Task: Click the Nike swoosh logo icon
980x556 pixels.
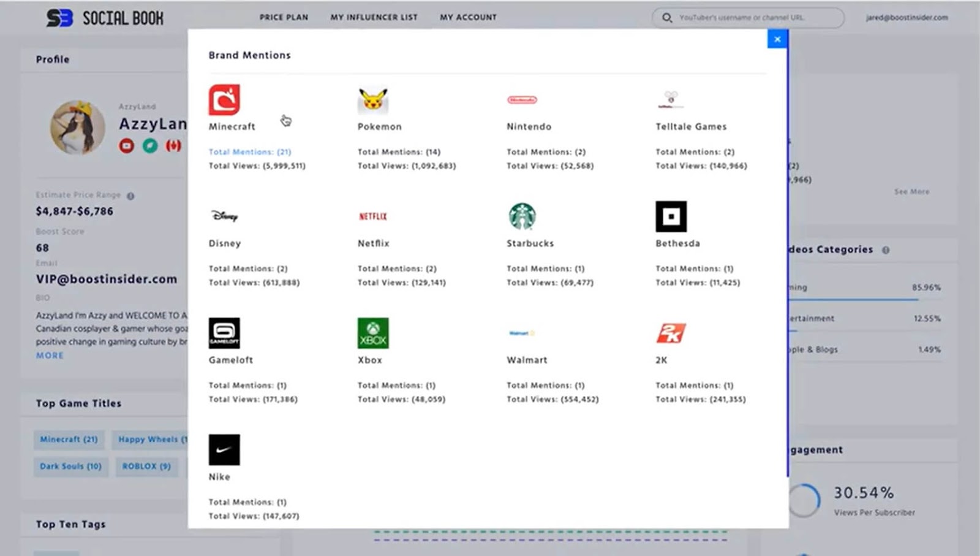Action: pos(224,450)
